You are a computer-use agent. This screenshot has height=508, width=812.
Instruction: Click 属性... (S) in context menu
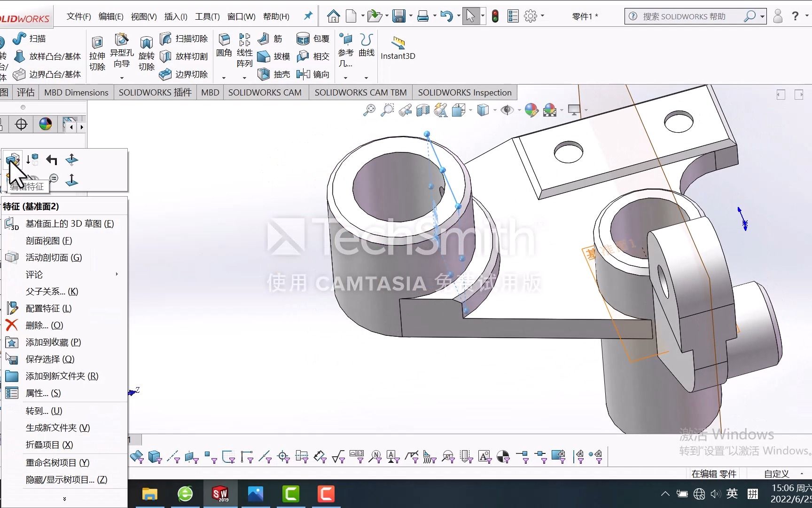[x=65, y=393]
